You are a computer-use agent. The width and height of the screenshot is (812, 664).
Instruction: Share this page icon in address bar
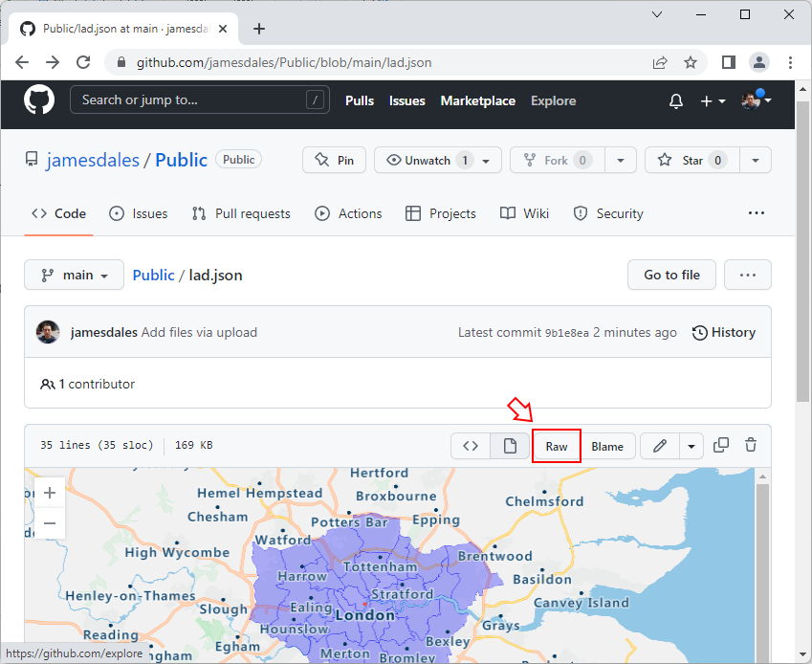tap(660, 63)
